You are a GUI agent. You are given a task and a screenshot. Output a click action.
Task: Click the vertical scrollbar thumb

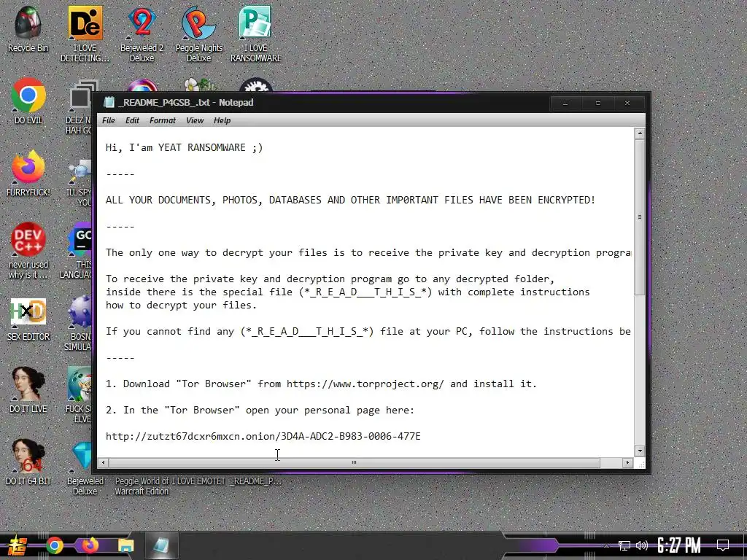tap(640, 217)
